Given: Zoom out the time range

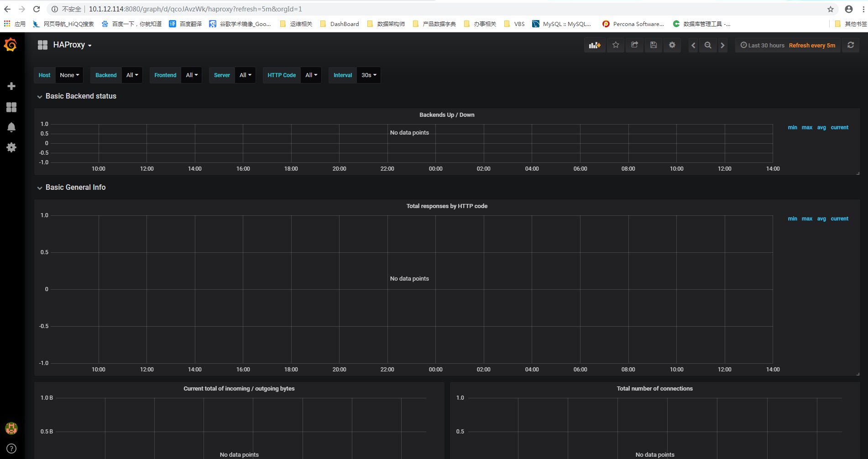Looking at the screenshot, I should 708,45.
